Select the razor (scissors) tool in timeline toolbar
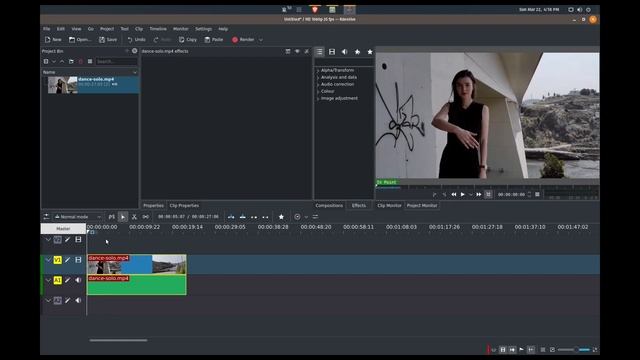Screen dimensions: 640x360 click(134, 217)
